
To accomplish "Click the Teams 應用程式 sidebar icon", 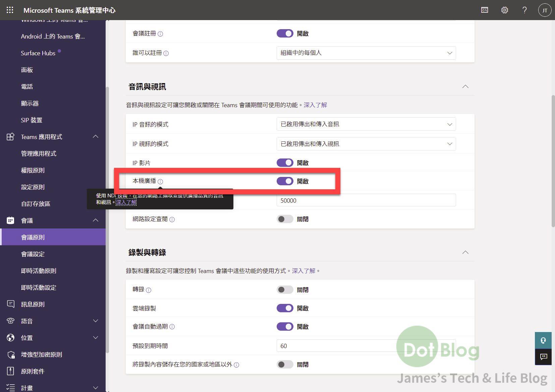I will (x=10, y=137).
